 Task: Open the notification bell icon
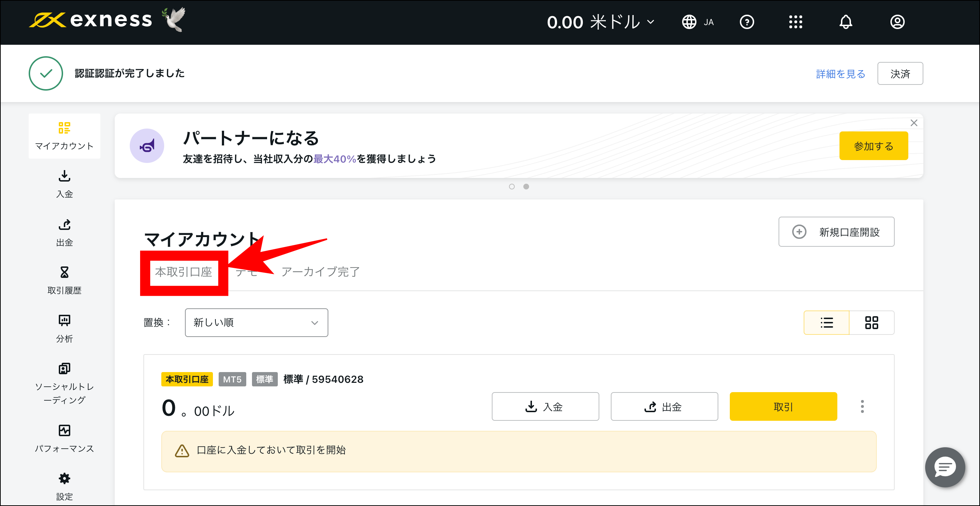(845, 22)
